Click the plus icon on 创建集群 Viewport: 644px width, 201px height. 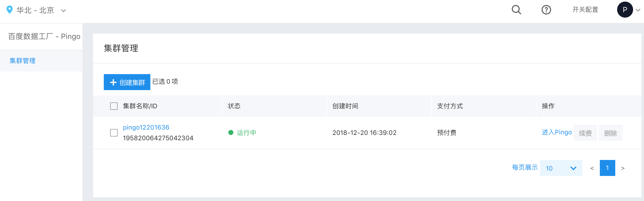point(113,82)
